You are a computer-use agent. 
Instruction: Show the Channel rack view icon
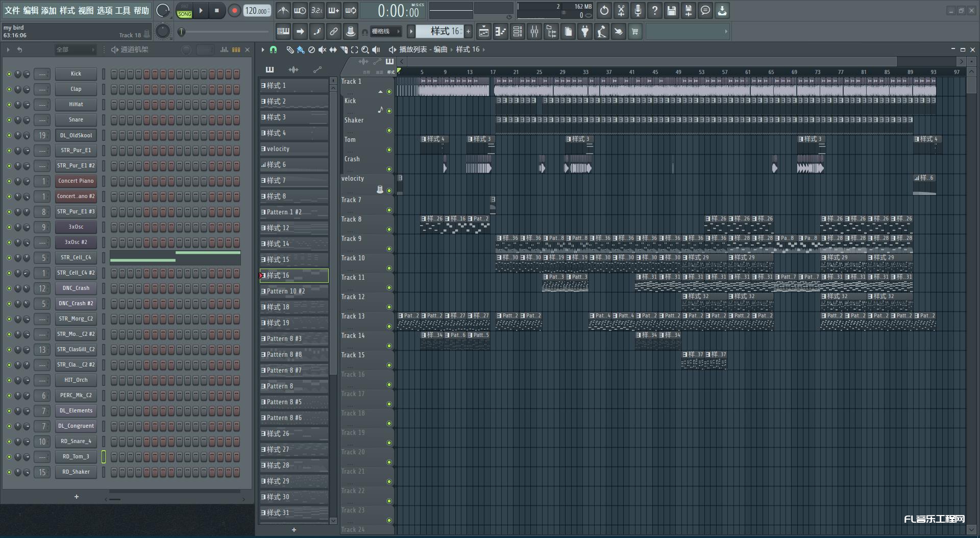[x=518, y=32]
